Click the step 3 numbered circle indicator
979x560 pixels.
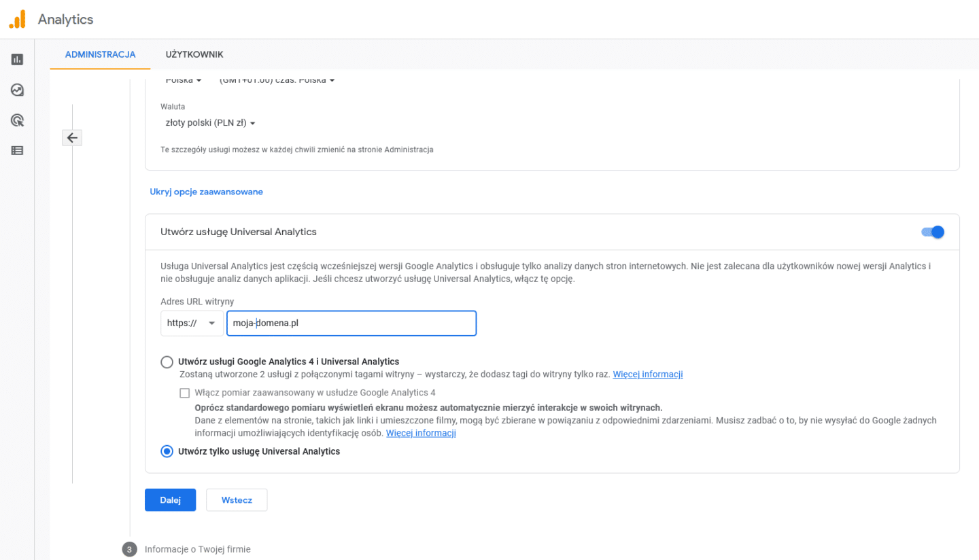point(129,549)
